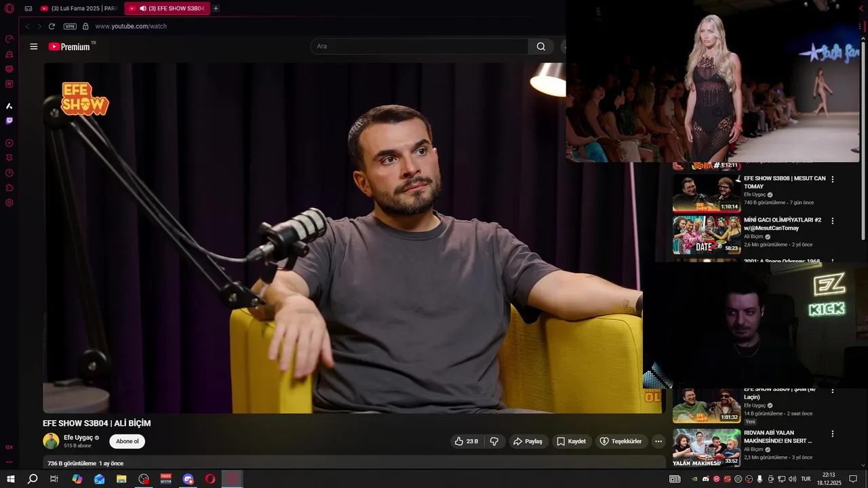Open a new tab with plus button
This screenshot has height=488, width=868.
point(216,9)
